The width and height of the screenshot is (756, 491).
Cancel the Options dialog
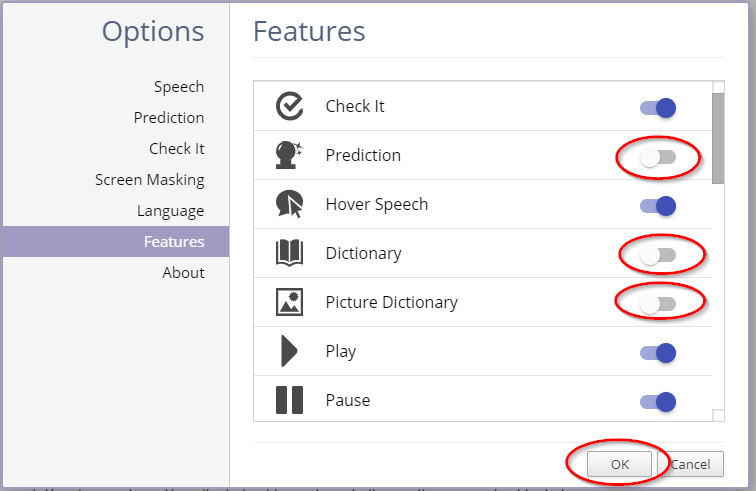coord(691,464)
